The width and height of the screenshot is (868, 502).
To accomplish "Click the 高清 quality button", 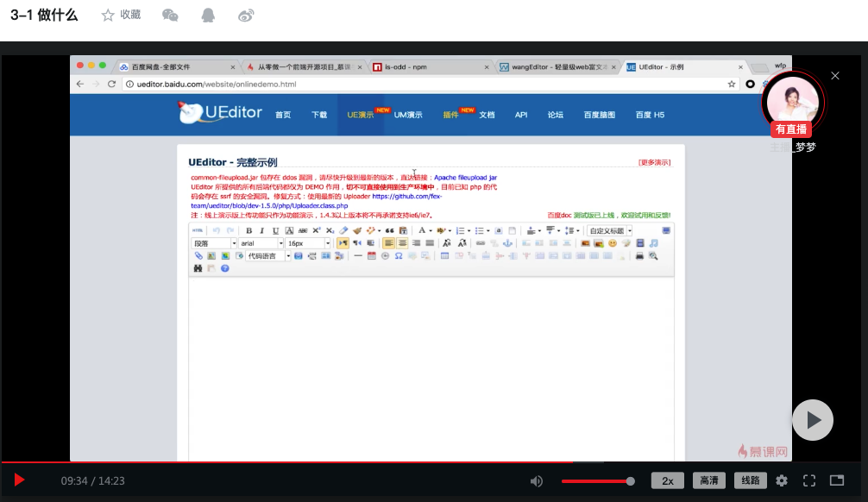I will pyautogui.click(x=709, y=480).
